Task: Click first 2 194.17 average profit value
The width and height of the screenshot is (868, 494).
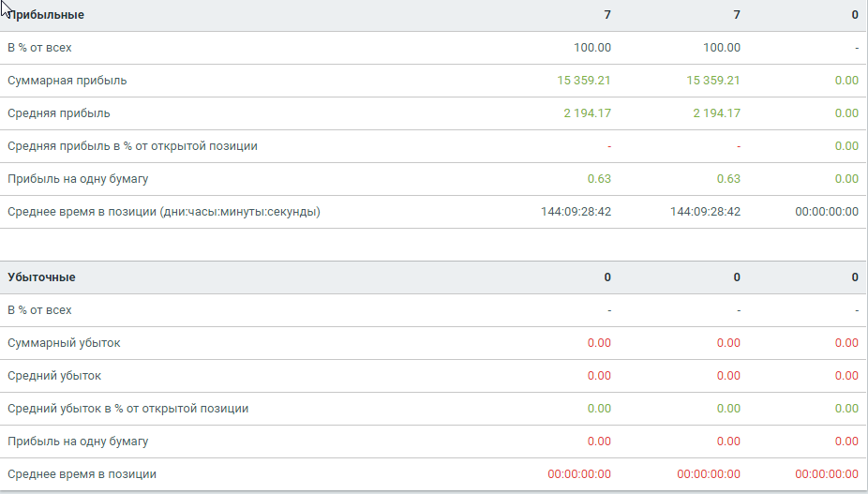Action: (588, 113)
